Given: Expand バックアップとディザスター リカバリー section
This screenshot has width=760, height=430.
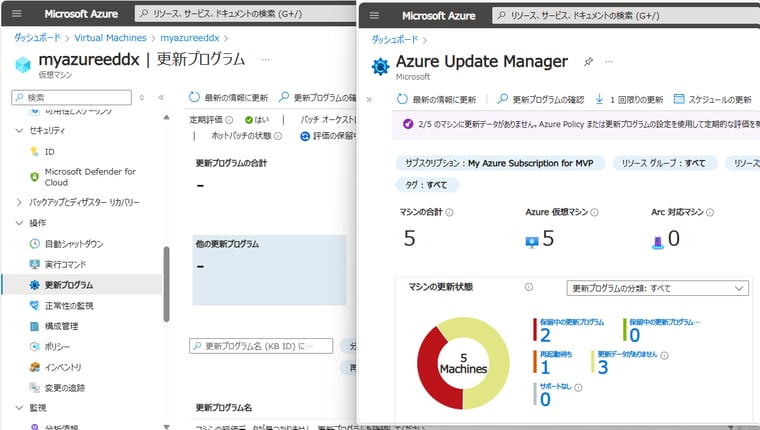Looking at the screenshot, I should tap(19, 202).
